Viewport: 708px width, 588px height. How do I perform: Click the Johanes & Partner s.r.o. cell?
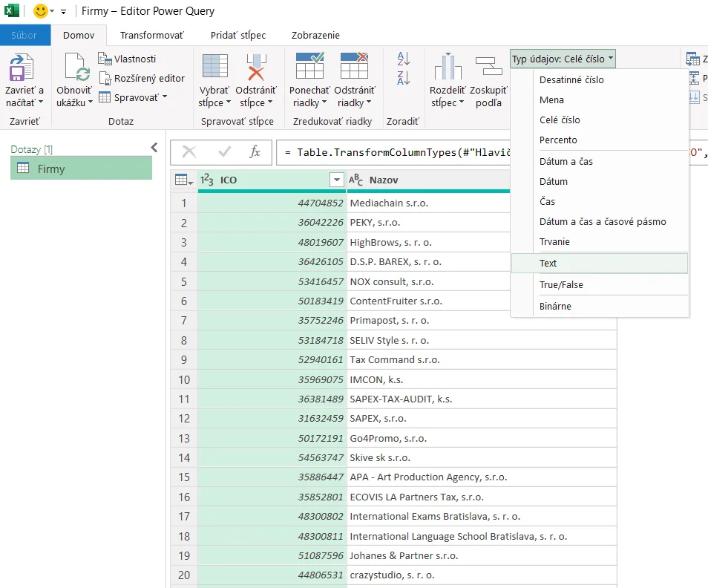pos(482,556)
